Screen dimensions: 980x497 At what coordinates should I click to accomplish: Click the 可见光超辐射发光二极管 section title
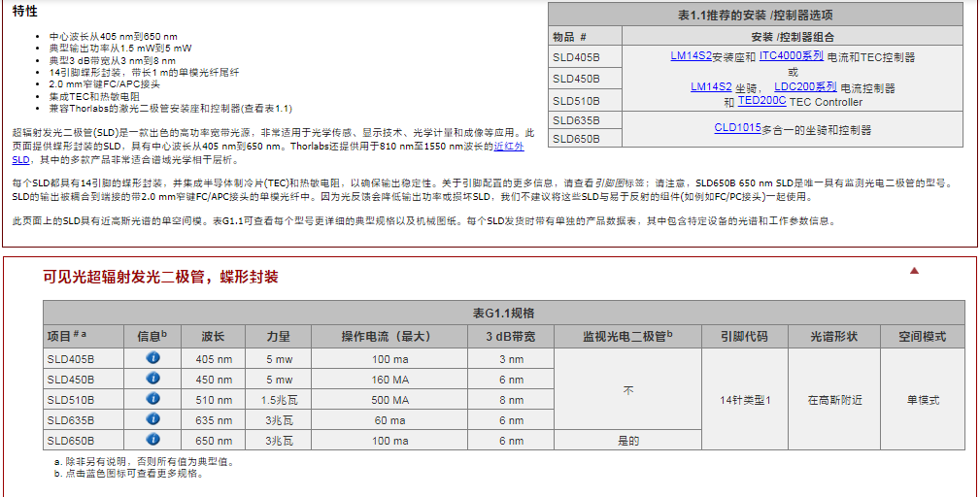[160, 277]
